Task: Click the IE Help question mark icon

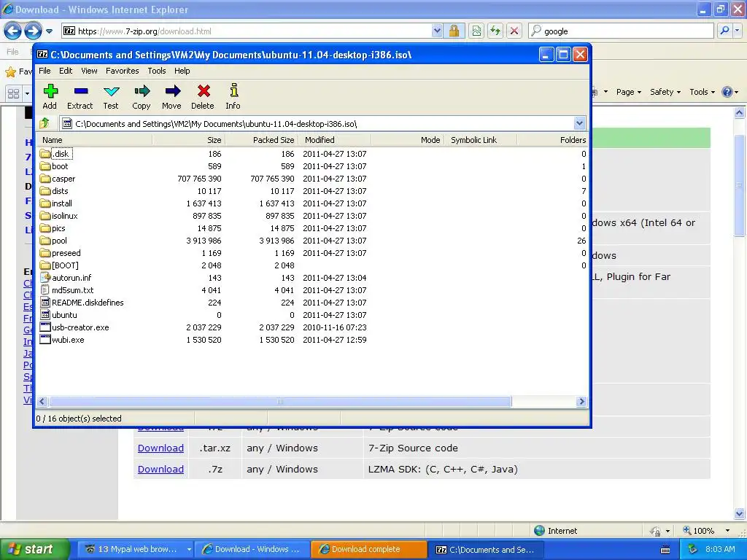Action: point(727,92)
